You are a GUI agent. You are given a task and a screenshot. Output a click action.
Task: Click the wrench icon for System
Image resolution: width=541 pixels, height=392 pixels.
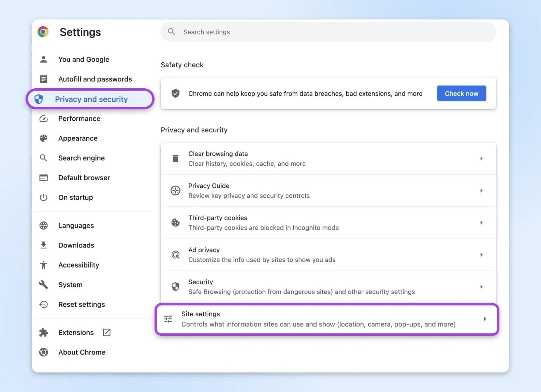[x=43, y=285]
